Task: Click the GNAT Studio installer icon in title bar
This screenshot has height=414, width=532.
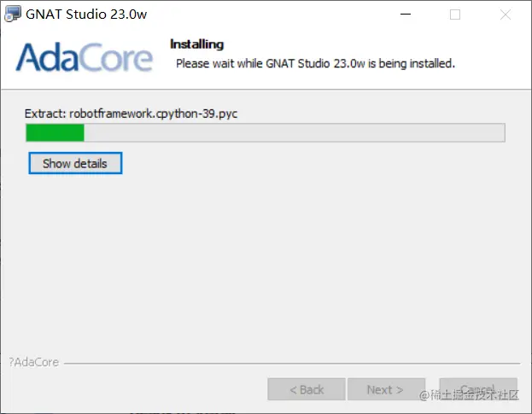Action: click(13, 14)
